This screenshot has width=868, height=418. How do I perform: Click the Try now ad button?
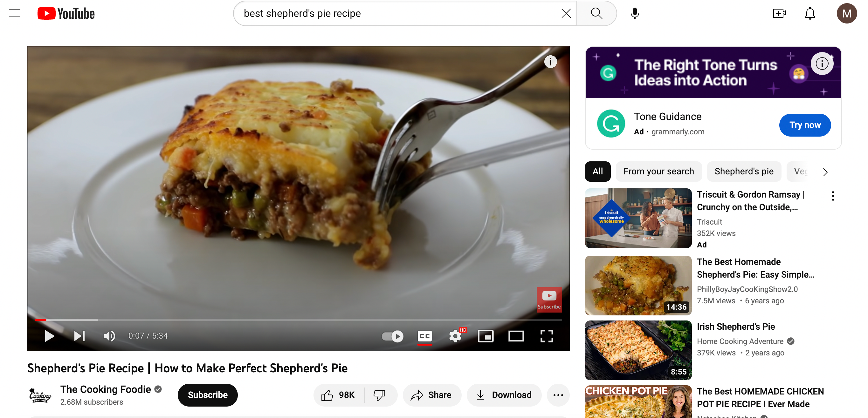coord(804,125)
